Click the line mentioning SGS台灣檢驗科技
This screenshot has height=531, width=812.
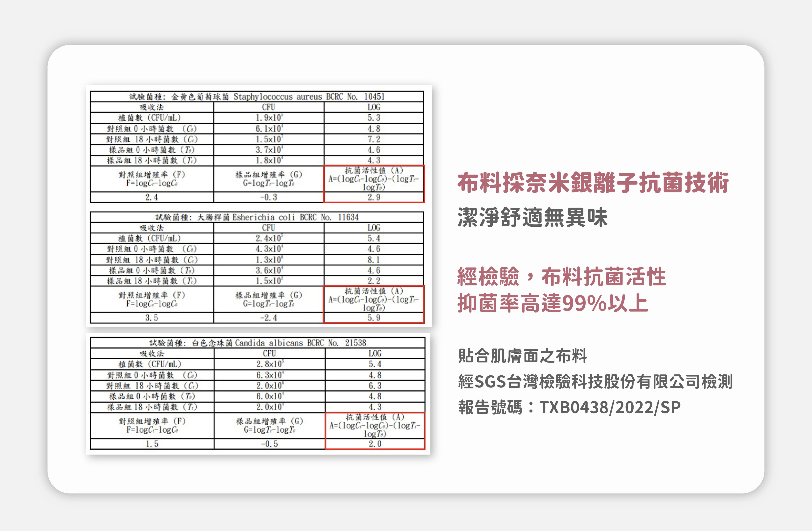point(595,381)
